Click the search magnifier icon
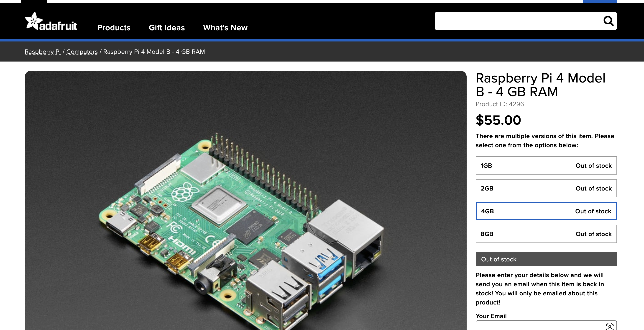The width and height of the screenshot is (644, 330). [x=608, y=21]
